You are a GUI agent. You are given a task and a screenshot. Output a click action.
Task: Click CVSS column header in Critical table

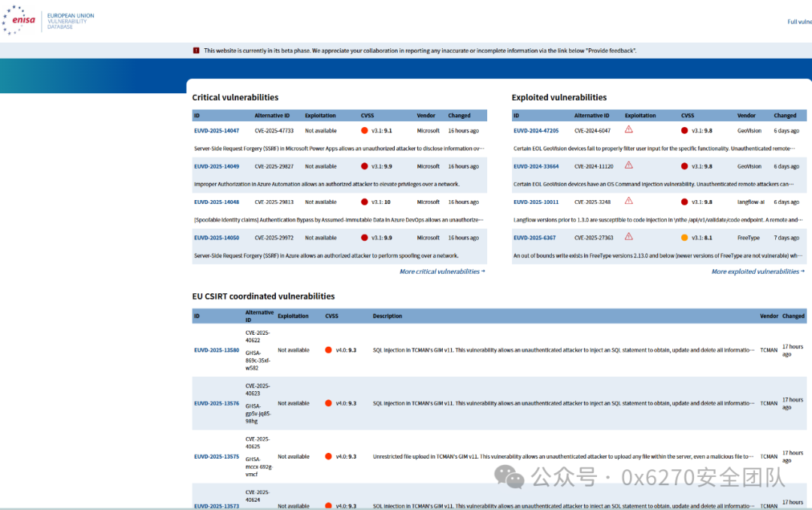pyautogui.click(x=367, y=116)
